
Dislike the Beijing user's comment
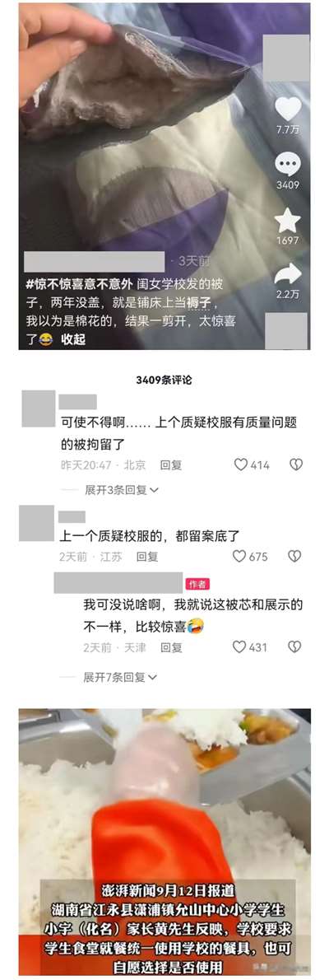pyautogui.click(x=296, y=464)
